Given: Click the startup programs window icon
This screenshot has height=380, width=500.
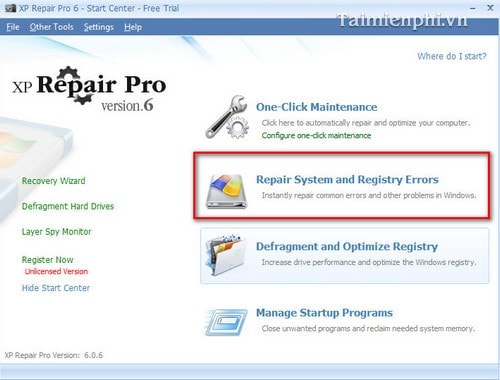Looking at the screenshot, I should 226,322.
